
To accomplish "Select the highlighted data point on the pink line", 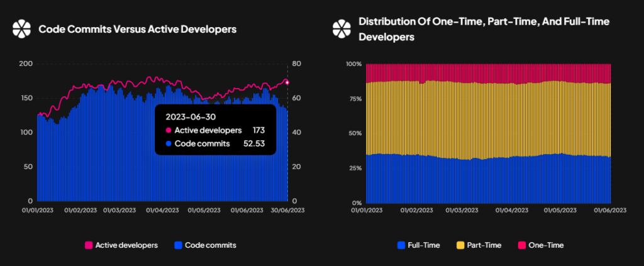I will pos(287,82).
